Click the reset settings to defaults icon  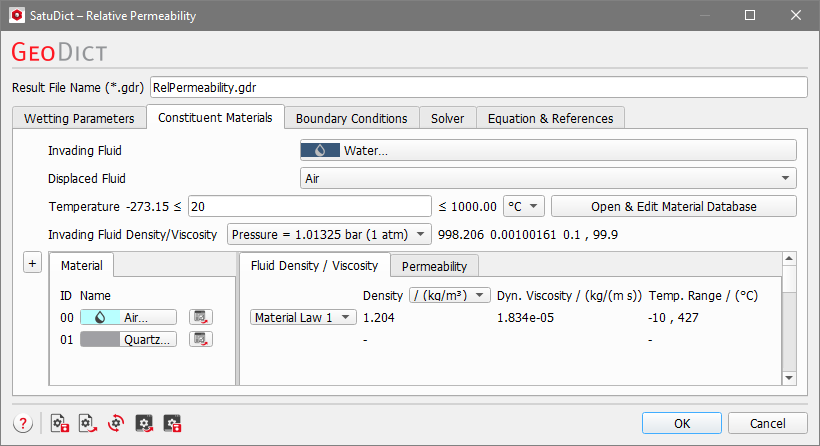coord(116,423)
